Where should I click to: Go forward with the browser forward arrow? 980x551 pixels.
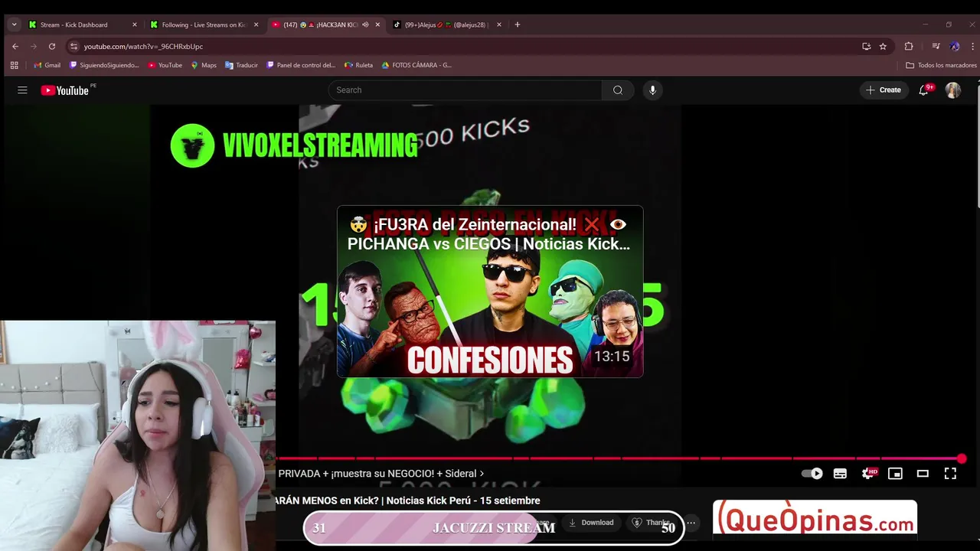pos(34,46)
